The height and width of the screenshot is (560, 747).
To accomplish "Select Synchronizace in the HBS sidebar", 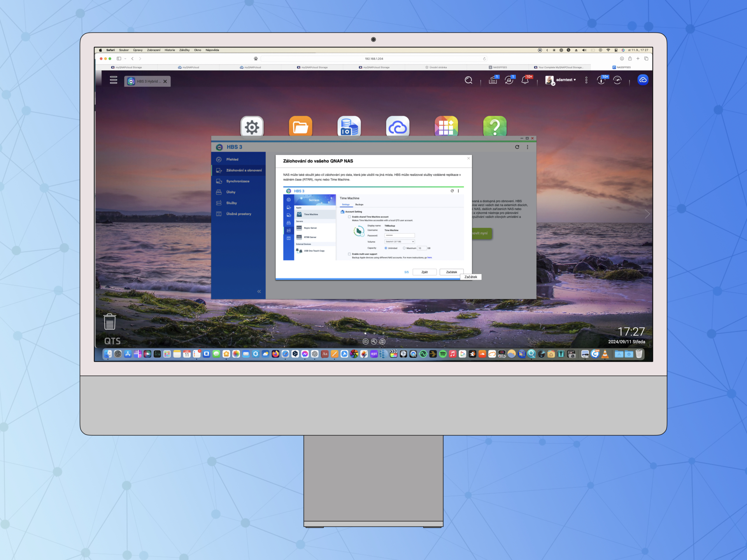I will point(237,181).
